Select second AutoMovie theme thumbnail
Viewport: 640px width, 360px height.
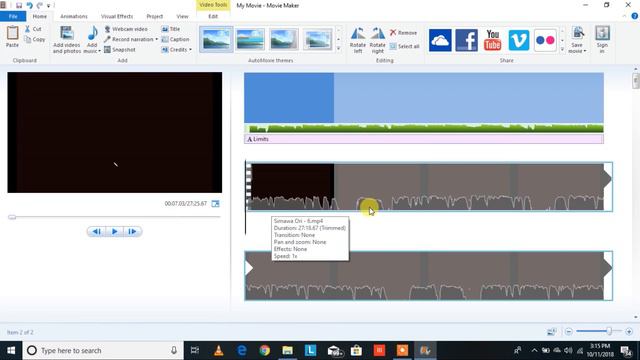coord(250,40)
